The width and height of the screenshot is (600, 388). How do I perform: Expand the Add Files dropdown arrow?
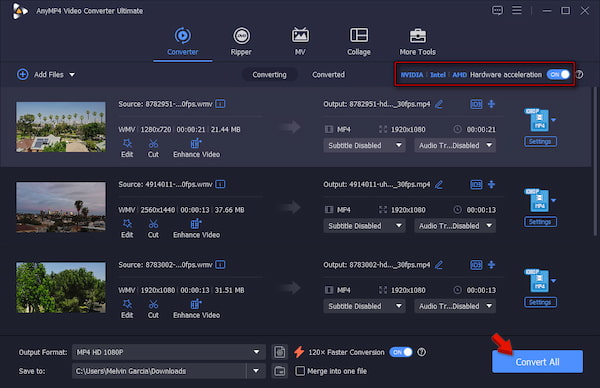coord(72,75)
